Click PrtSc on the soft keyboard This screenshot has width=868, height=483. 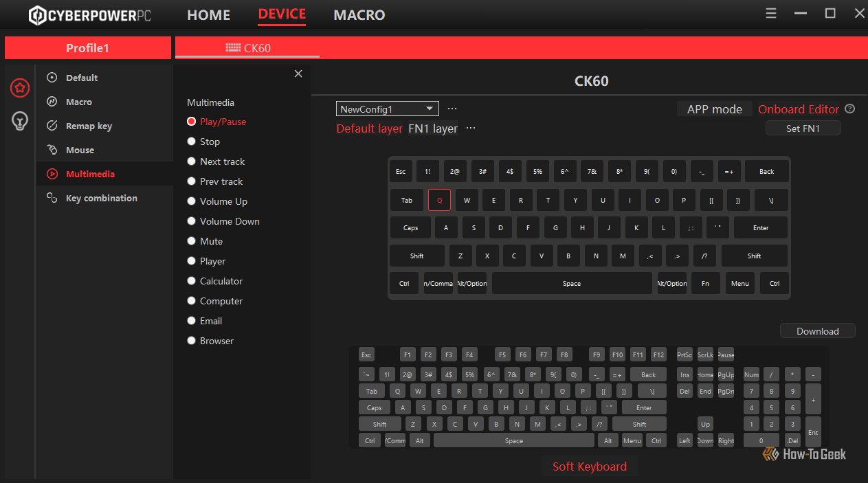(x=685, y=355)
